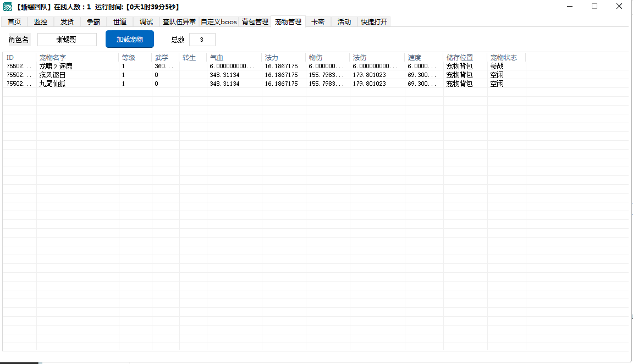Select the 背包管理 tab

click(255, 22)
